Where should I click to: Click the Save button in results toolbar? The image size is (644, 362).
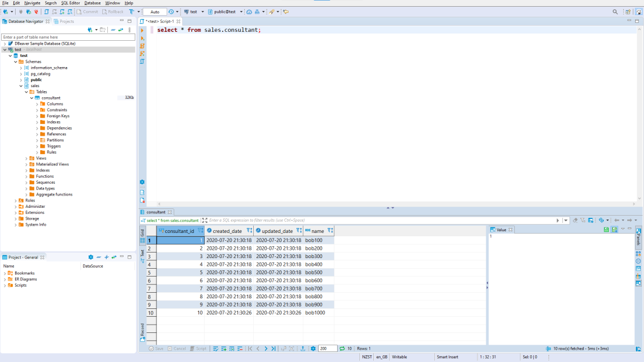pyautogui.click(x=156, y=349)
